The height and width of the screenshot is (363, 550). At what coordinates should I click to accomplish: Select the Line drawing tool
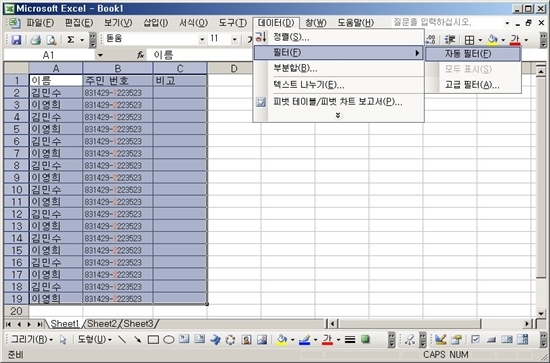click(x=122, y=340)
